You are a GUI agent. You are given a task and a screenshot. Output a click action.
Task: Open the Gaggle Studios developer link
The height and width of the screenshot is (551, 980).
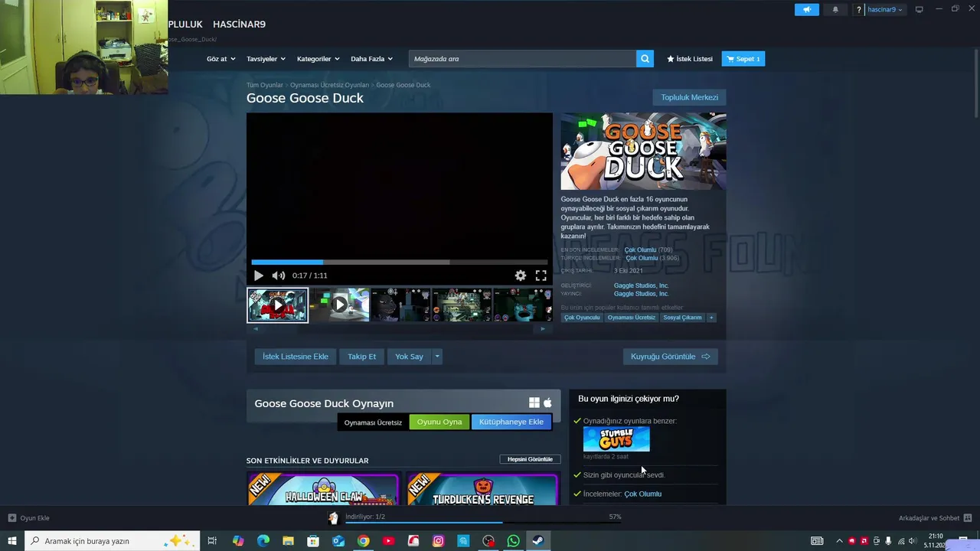pos(641,285)
